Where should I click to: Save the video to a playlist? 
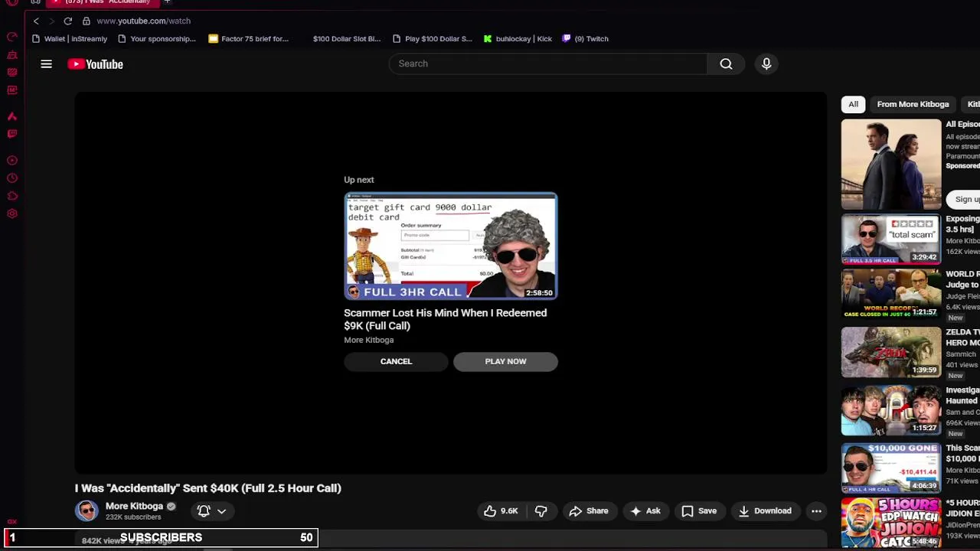699,510
